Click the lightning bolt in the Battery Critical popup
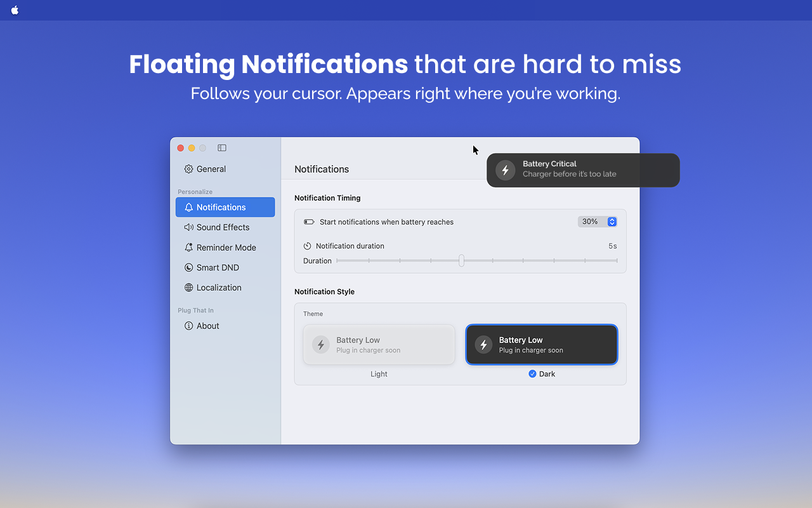The width and height of the screenshot is (812, 508). coord(505,170)
